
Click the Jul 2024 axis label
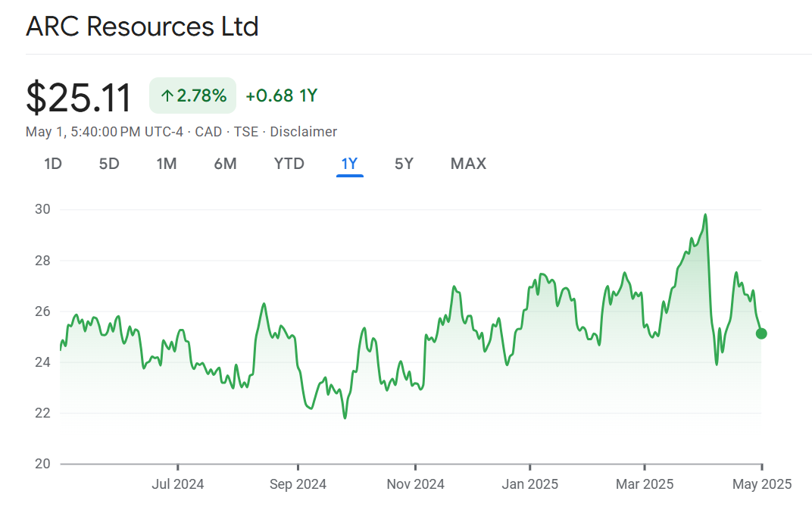click(x=178, y=484)
